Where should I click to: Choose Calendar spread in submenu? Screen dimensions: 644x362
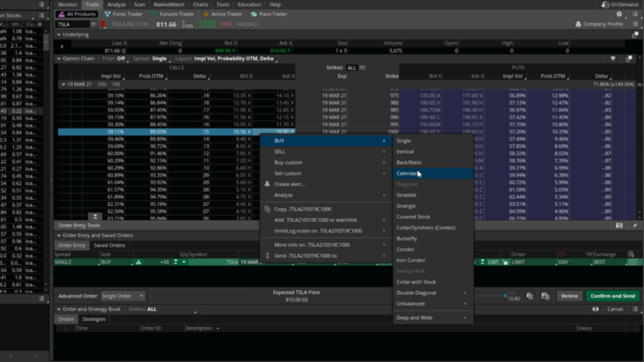(x=433, y=173)
